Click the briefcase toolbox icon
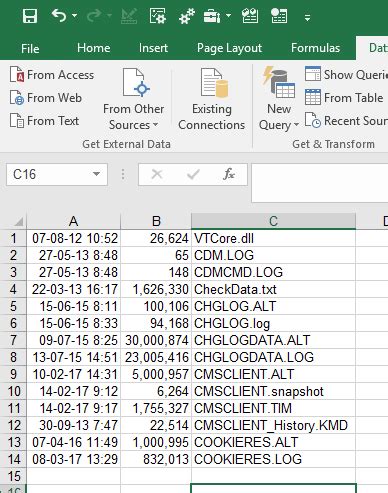 [212, 16]
